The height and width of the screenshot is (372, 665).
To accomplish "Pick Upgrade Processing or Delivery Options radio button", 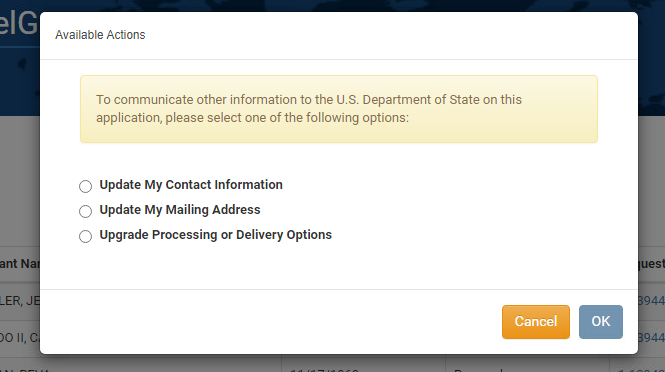I will [85, 236].
